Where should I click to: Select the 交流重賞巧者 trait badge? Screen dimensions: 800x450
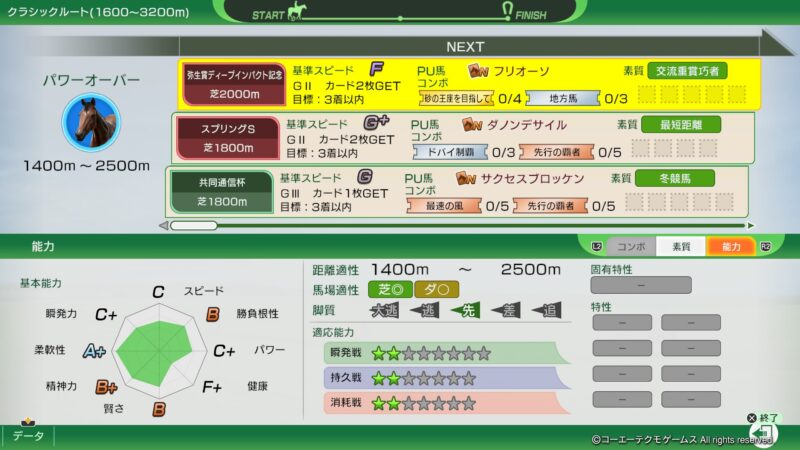[x=687, y=71]
